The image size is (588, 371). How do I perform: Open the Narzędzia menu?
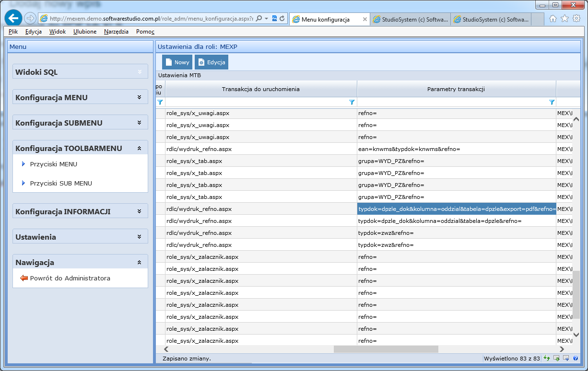(x=116, y=32)
